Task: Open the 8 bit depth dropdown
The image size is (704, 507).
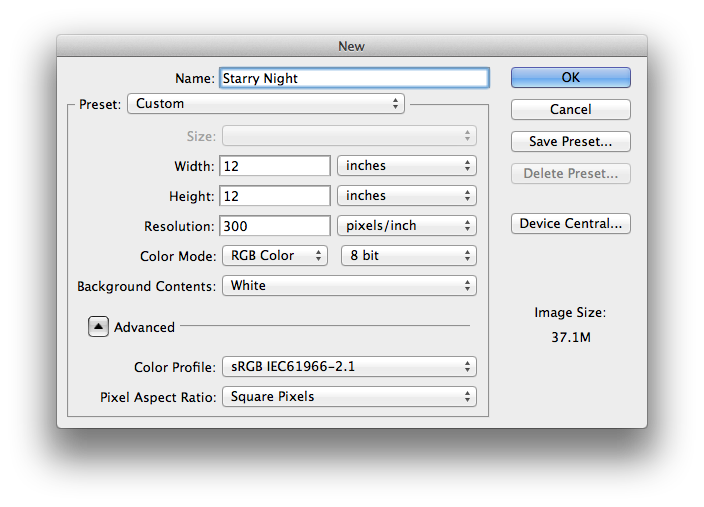Action: click(x=409, y=256)
